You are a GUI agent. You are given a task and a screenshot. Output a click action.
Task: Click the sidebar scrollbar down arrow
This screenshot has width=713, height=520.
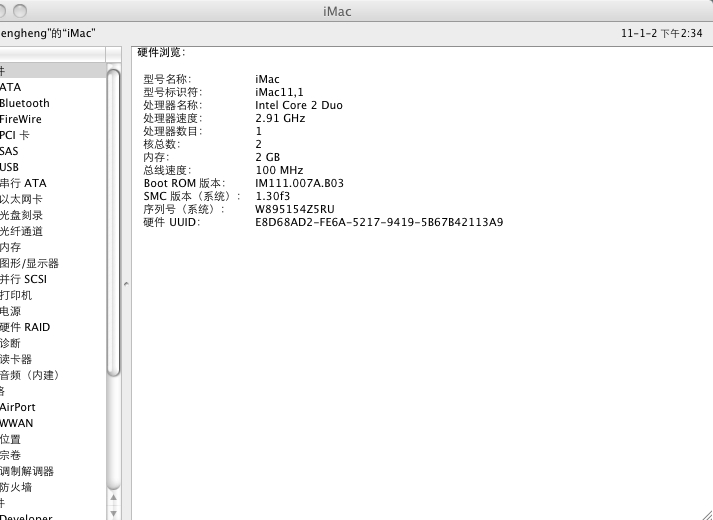pyautogui.click(x=114, y=511)
